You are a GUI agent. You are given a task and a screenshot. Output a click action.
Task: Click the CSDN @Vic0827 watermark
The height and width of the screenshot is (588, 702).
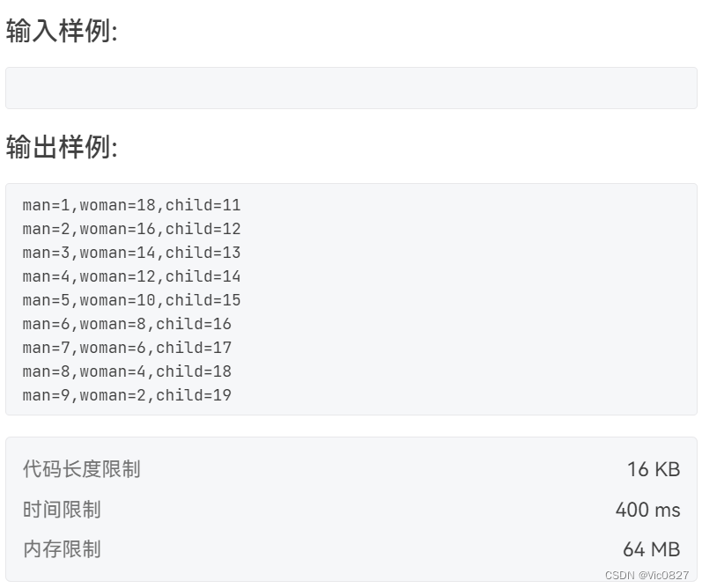(x=647, y=575)
